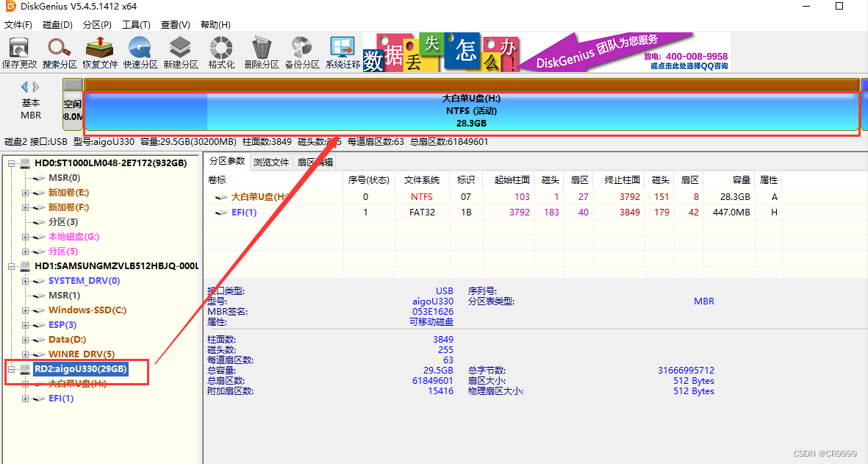
Task: Expand the 分区(5) tree node
Action: point(26,251)
